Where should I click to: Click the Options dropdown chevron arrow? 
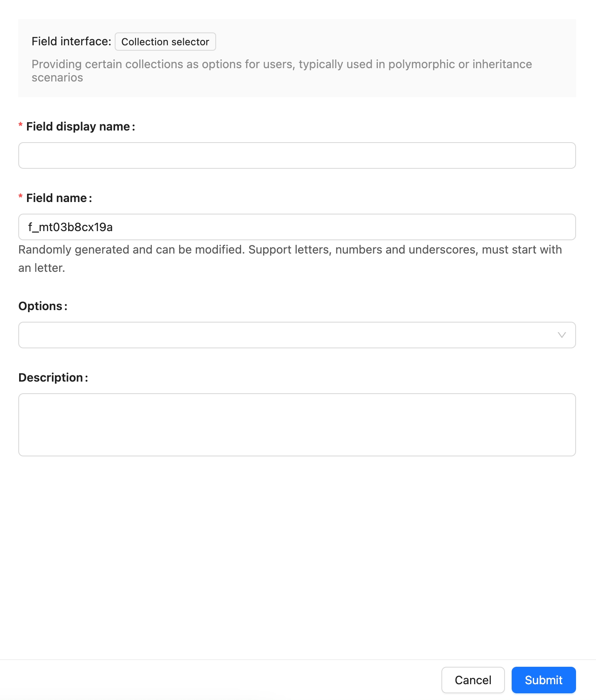coord(562,335)
